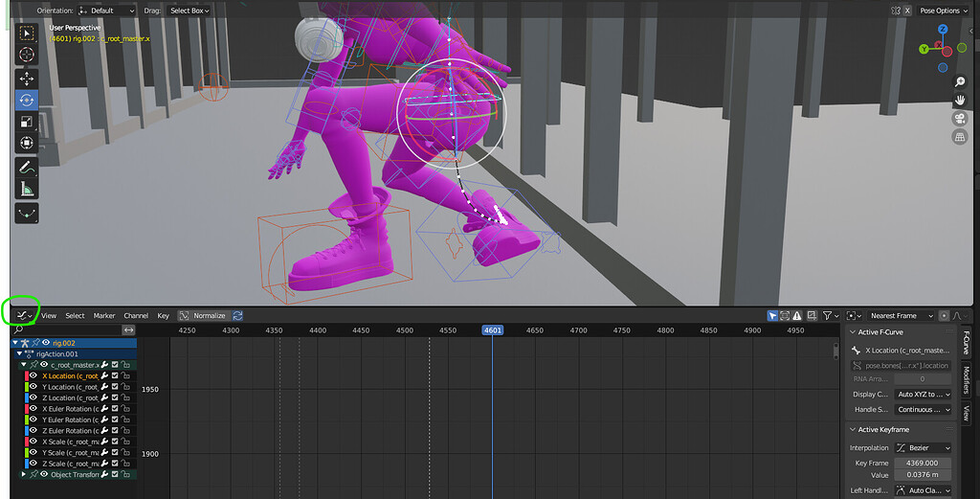Toggle Only Show Selected arrow icon
Viewport: 980px width, 499px height.
772,316
